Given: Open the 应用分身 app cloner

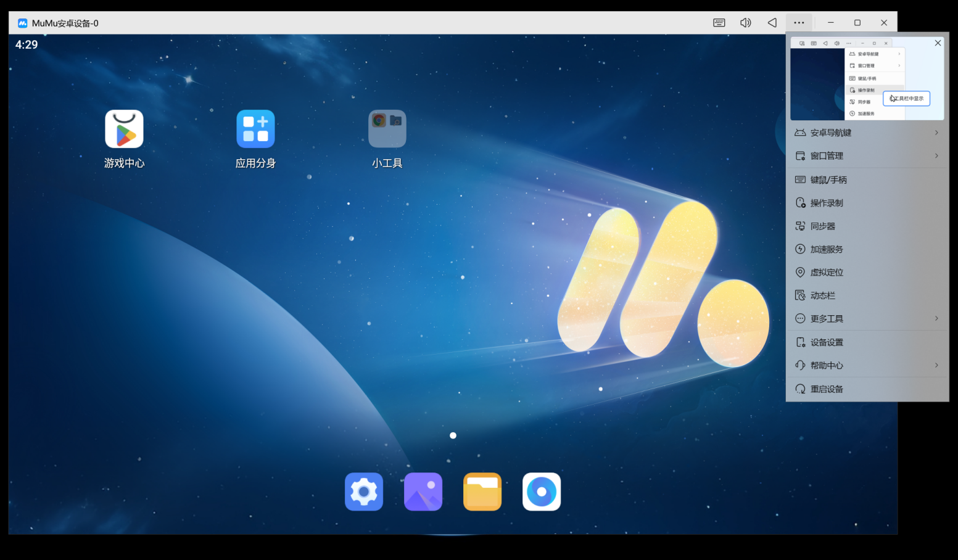Looking at the screenshot, I should 255,129.
